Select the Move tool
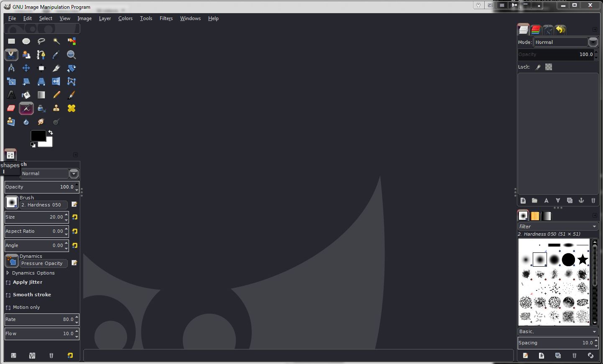The height and width of the screenshot is (364, 603). click(x=26, y=68)
